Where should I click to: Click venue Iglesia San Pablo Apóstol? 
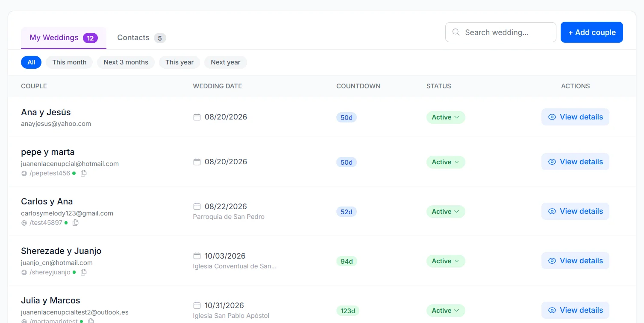click(x=231, y=316)
